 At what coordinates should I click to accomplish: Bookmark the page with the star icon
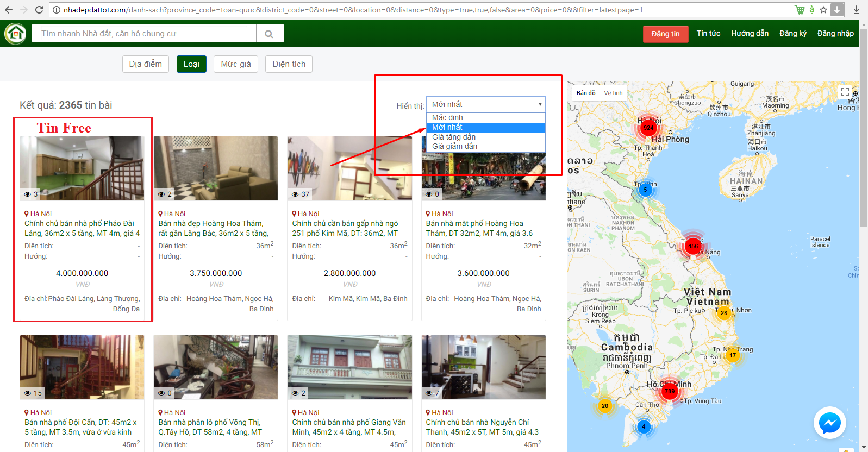click(x=823, y=10)
